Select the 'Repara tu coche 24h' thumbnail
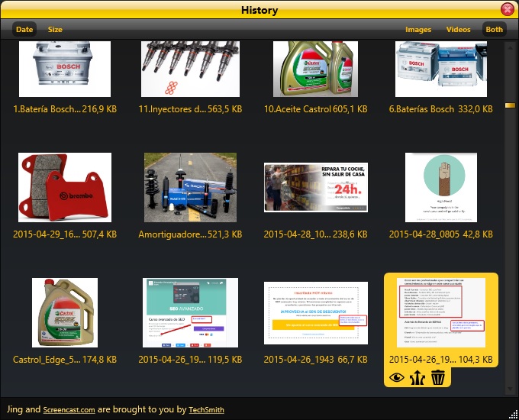Image resolution: width=519 pixels, height=420 pixels. [316, 187]
